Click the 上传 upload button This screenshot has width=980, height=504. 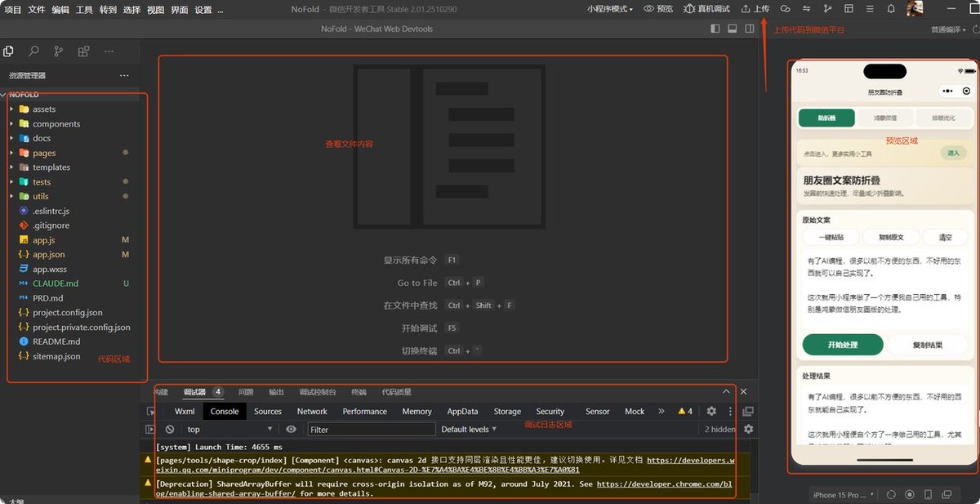coord(755,9)
